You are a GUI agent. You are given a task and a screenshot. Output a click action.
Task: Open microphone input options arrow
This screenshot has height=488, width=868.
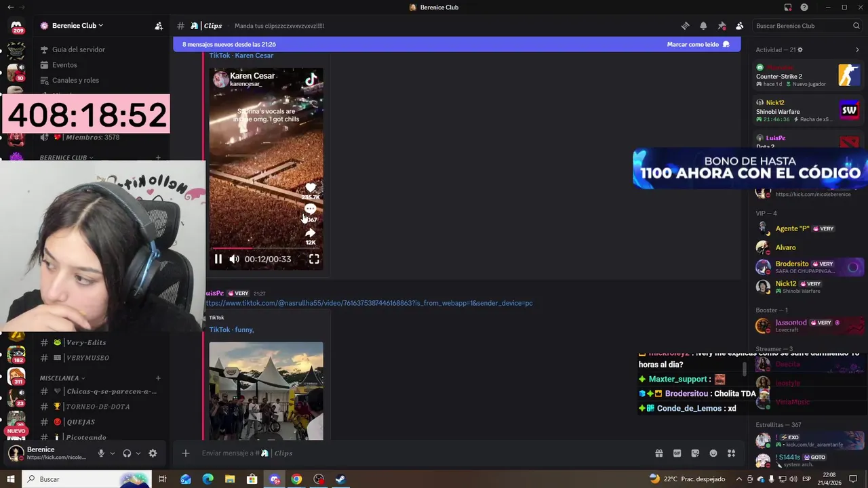pos(113,453)
